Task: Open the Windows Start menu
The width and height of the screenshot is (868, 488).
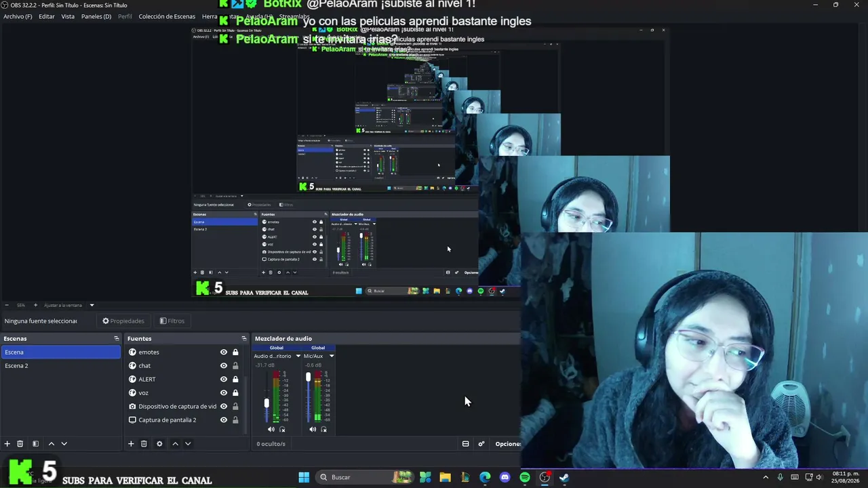Action: coord(304,477)
